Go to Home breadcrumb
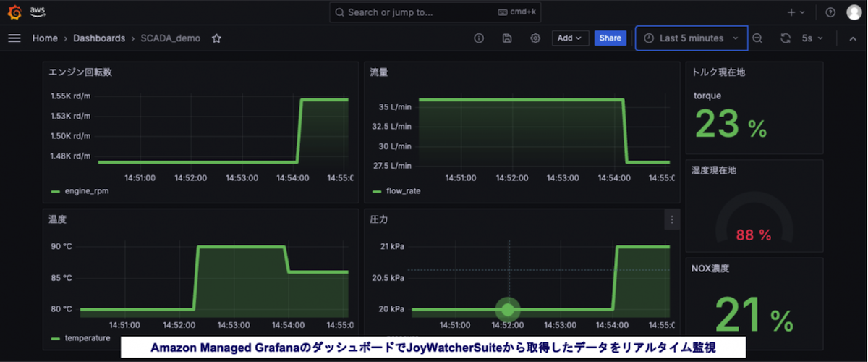This screenshot has width=868, height=362. (x=45, y=38)
